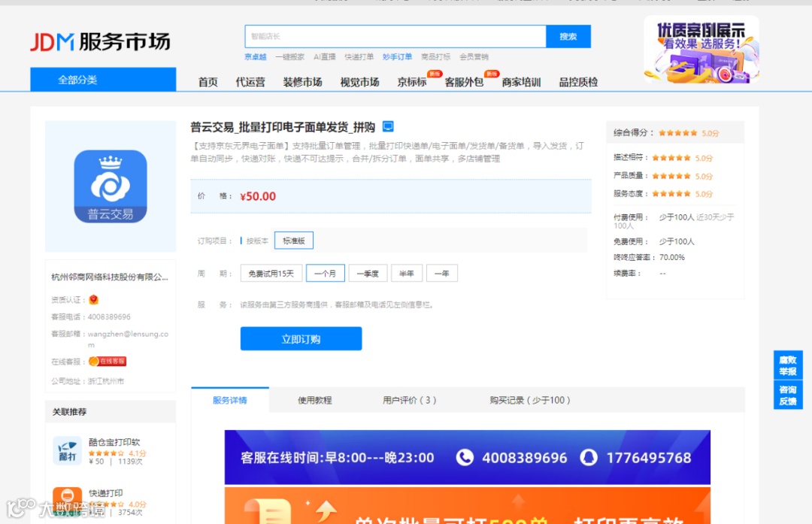Open 品控质检 navigation item

578,82
